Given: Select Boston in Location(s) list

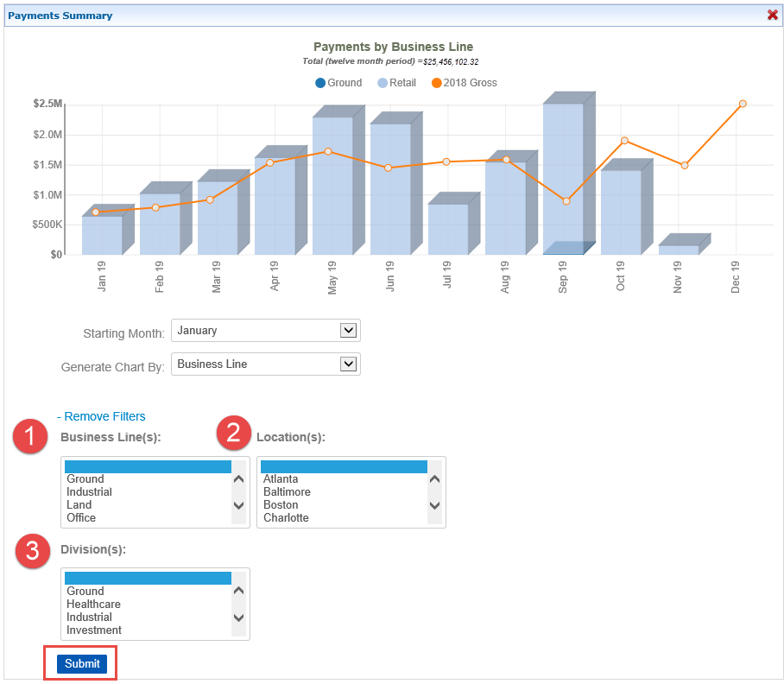Looking at the screenshot, I should tap(281, 505).
